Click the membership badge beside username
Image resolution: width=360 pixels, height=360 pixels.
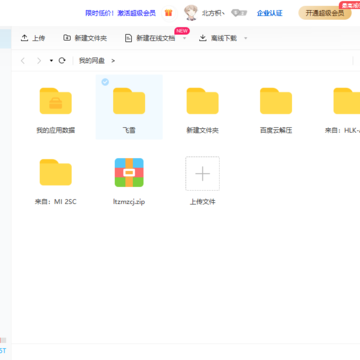pyautogui.click(x=239, y=13)
